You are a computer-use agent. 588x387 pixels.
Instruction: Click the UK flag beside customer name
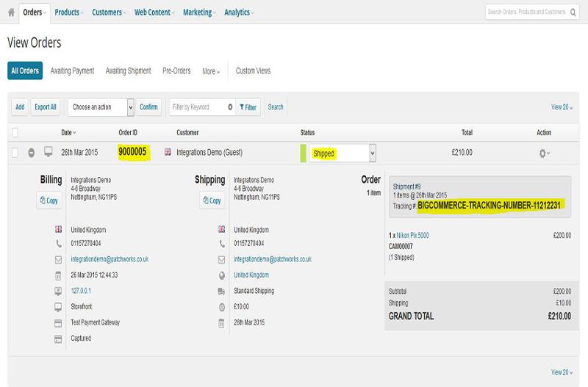coord(168,152)
